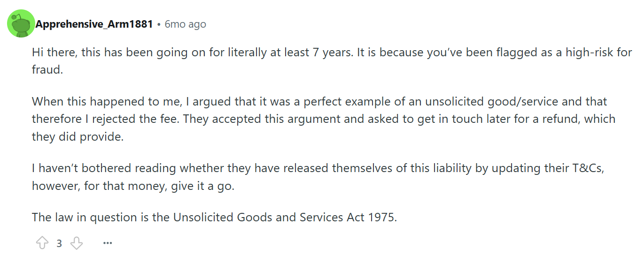Image resolution: width=644 pixels, height=256 pixels.
Task: Downvote this comment
Action: [76, 243]
